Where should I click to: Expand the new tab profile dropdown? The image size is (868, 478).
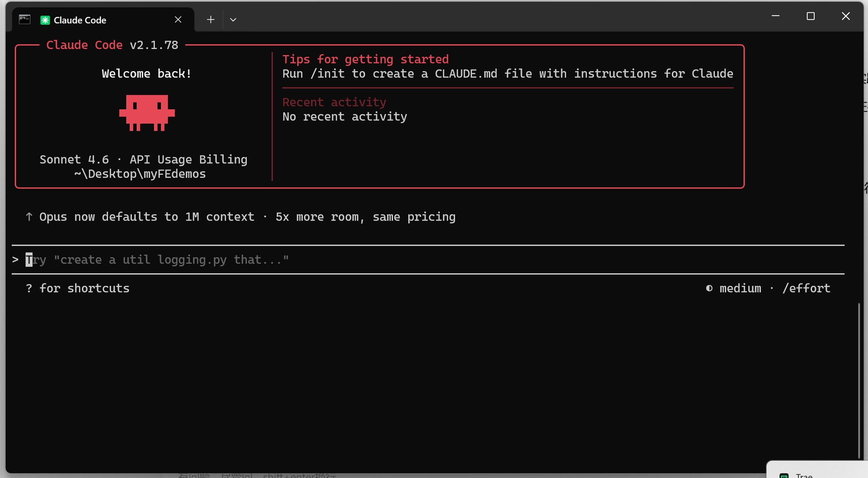click(x=233, y=20)
